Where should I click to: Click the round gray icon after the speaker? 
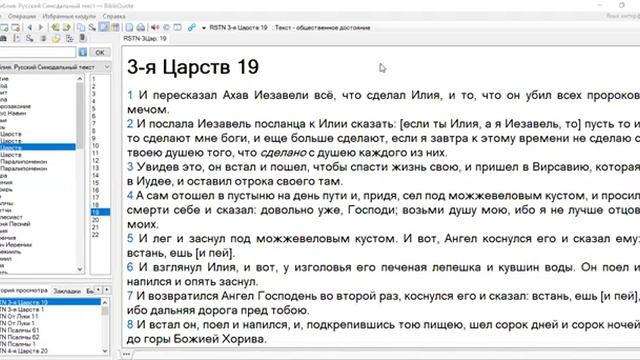(x=166, y=27)
